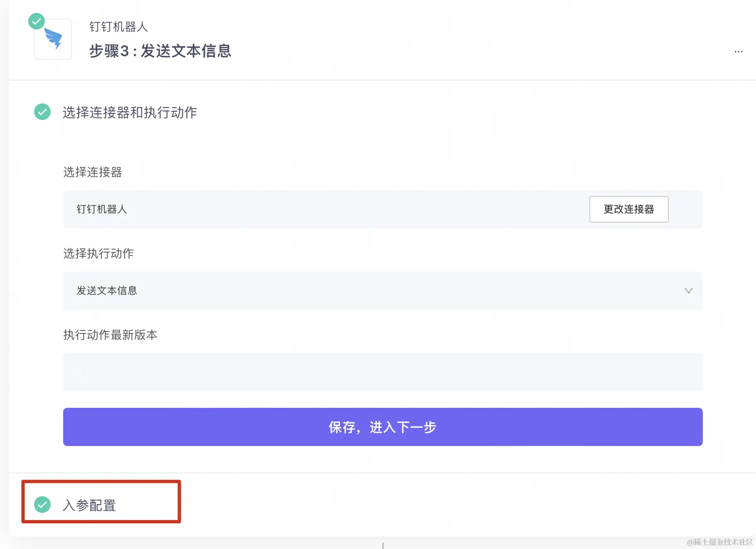Open the three-dot more options menu

738,51
